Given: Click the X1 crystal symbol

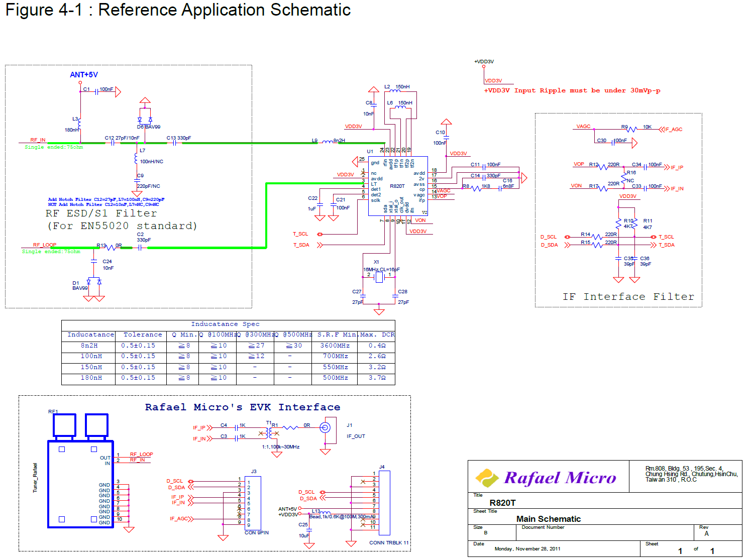Looking at the screenshot, I should coord(379,277).
